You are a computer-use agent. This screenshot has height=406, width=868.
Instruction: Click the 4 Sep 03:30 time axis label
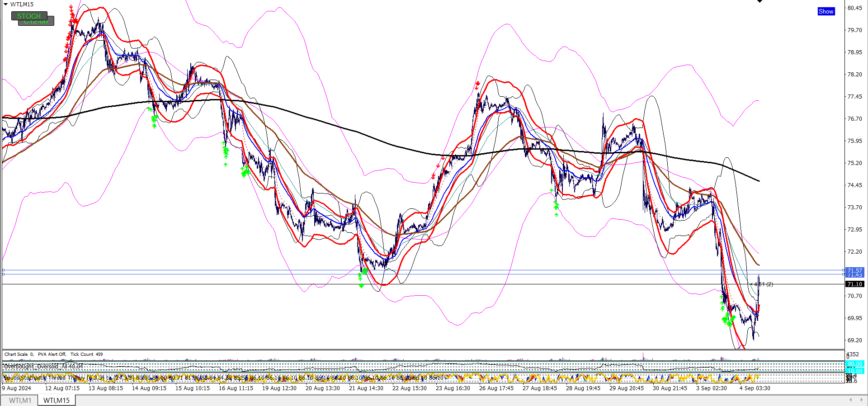755,388
